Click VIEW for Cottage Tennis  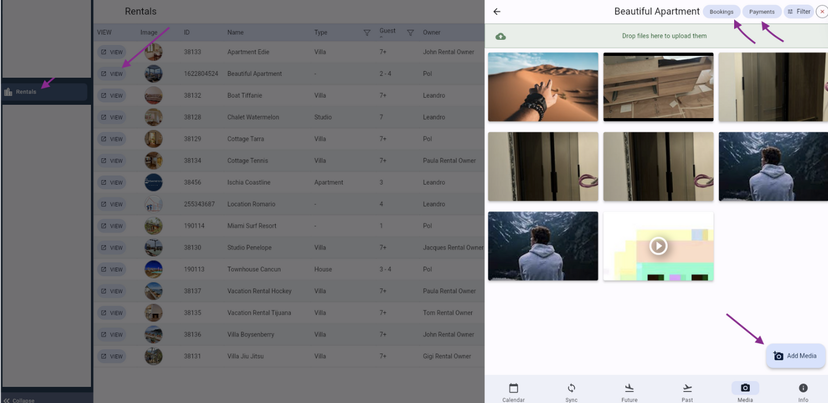pos(111,161)
